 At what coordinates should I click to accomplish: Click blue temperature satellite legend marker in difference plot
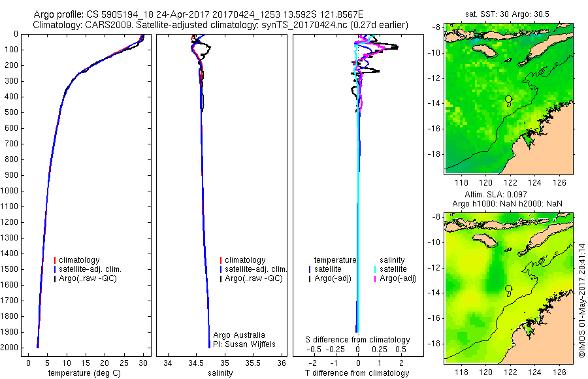tap(310, 269)
